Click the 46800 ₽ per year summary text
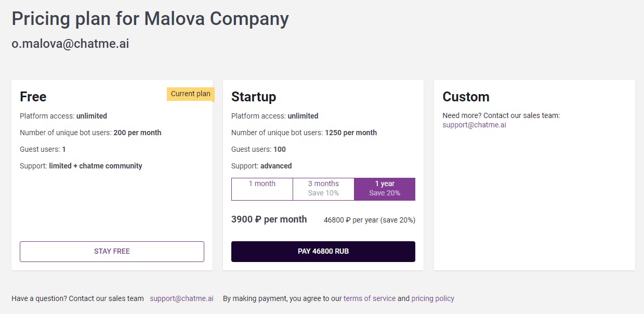Image resolution: width=644 pixels, height=314 pixels. [369, 220]
